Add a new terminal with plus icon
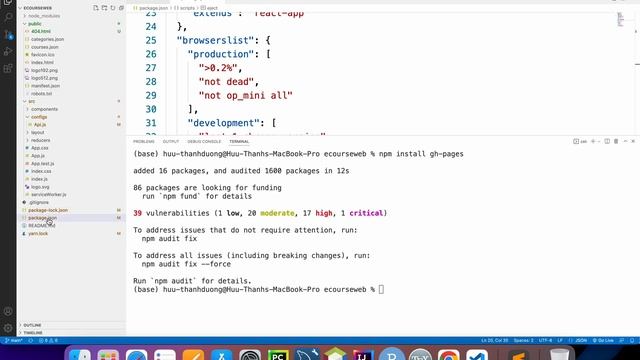Viewport: 640px width, 360px height. pos(593,141)
